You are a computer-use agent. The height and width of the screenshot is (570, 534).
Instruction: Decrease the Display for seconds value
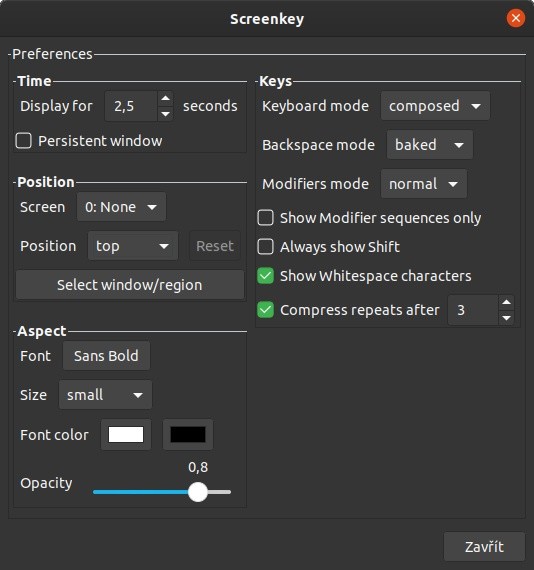165,114
